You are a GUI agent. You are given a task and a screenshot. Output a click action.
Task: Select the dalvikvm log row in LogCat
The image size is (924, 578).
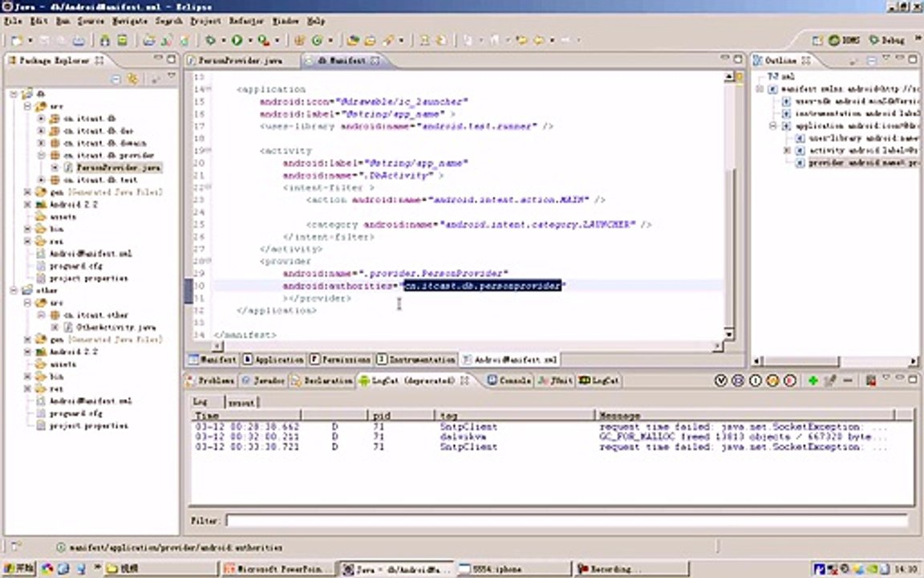(x=542, y=437)
